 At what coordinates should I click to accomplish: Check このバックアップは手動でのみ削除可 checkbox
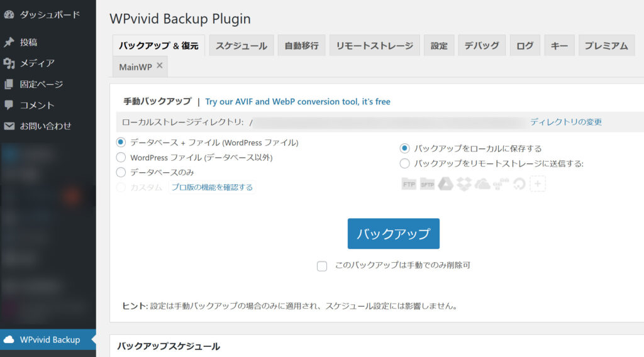pyautogui.click(x=322, y=266)
